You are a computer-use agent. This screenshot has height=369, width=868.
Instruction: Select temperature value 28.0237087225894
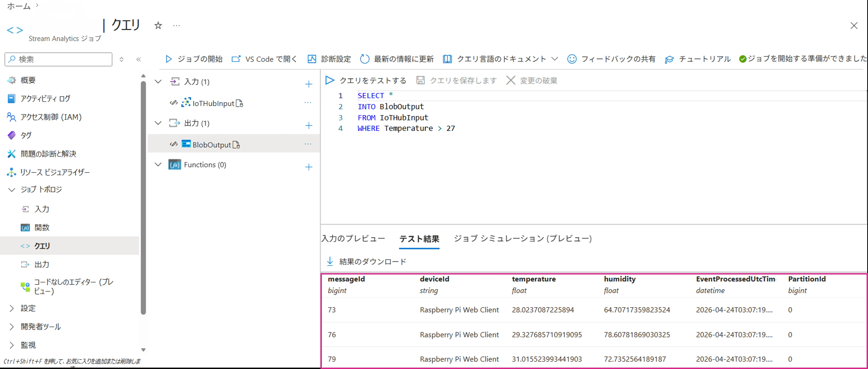543,310
